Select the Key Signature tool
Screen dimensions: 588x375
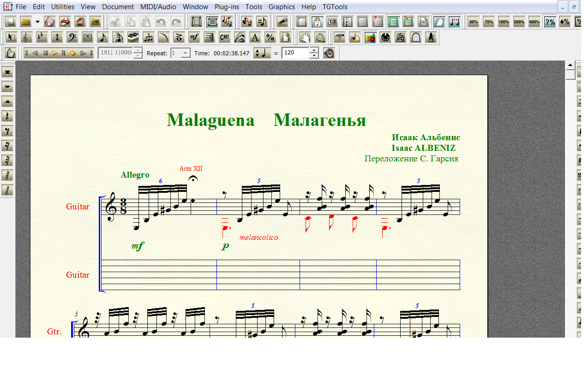tap(42, 37)
